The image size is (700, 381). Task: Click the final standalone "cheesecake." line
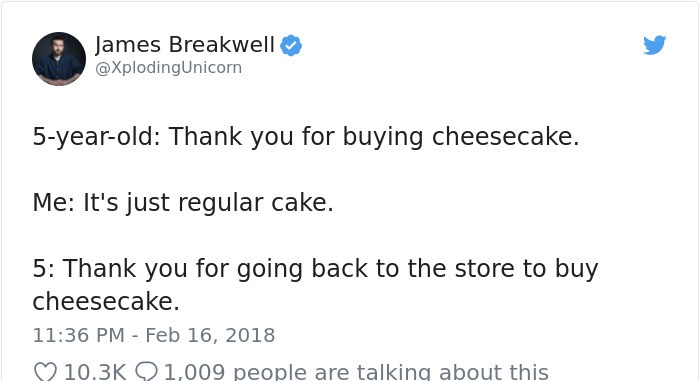click(x=106, y=301)
